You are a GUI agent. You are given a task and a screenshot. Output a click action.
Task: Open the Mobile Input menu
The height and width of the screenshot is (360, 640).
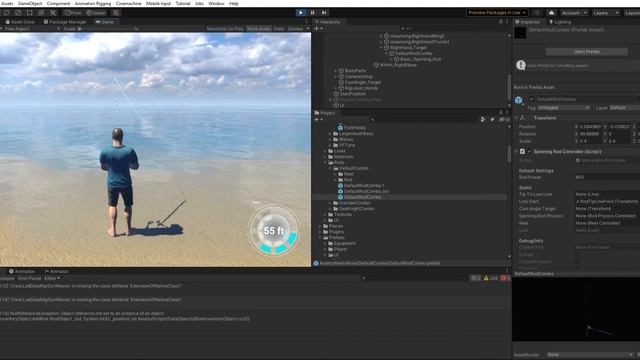pos(158,3)
